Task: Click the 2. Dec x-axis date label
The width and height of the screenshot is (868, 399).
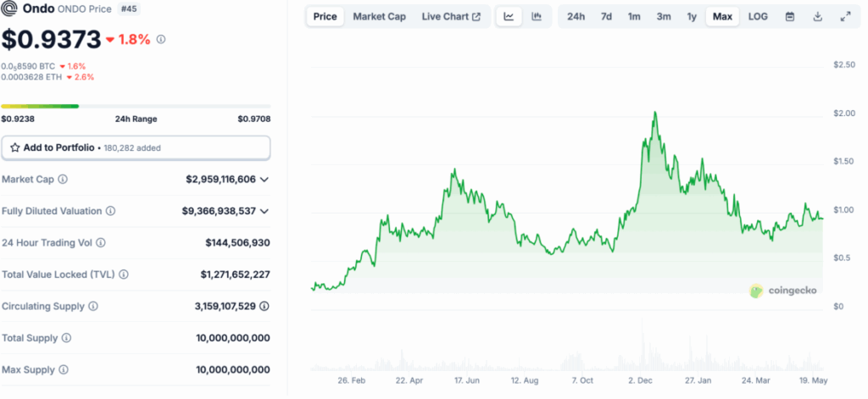Action: point(641,380)
